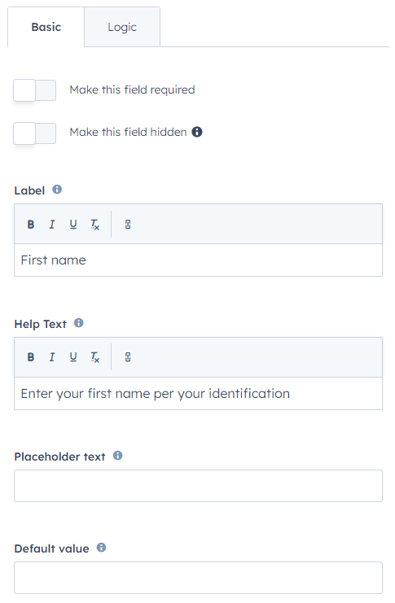The width and height of the screenshot is (395, 603).
Task: Switch to the Logic tab
Action: (x=122, y=27)
